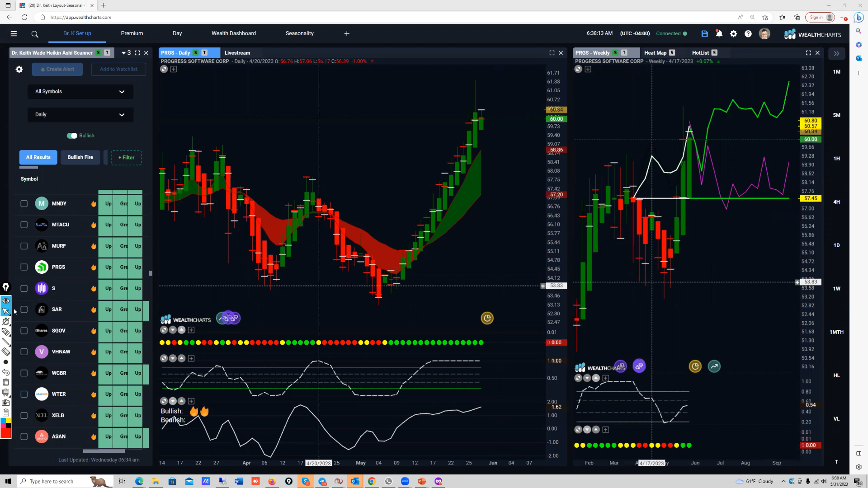This screenshot has width=868, height=488.
Task: Toggle drawing visibility eye icon
Action: point(6,301)
